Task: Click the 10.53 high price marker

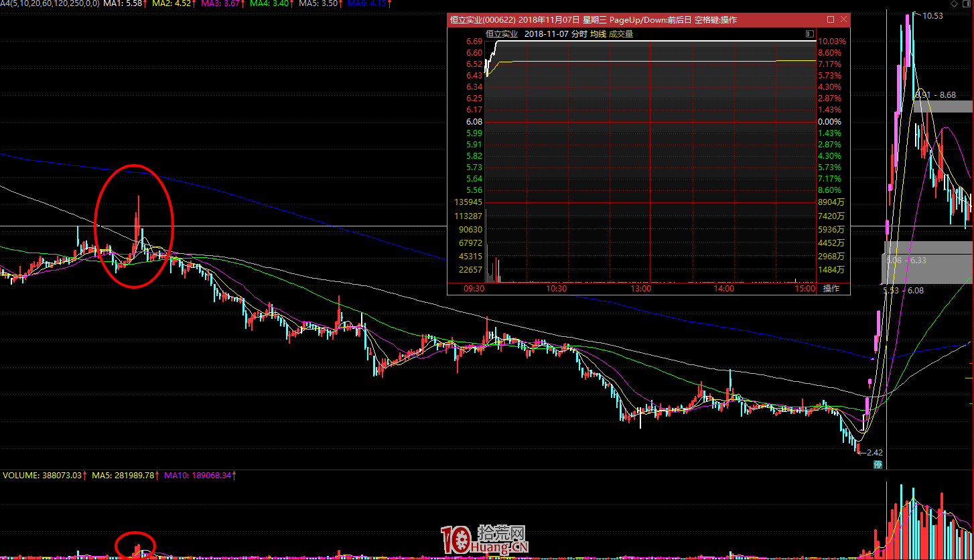Action: pos(932,15)
